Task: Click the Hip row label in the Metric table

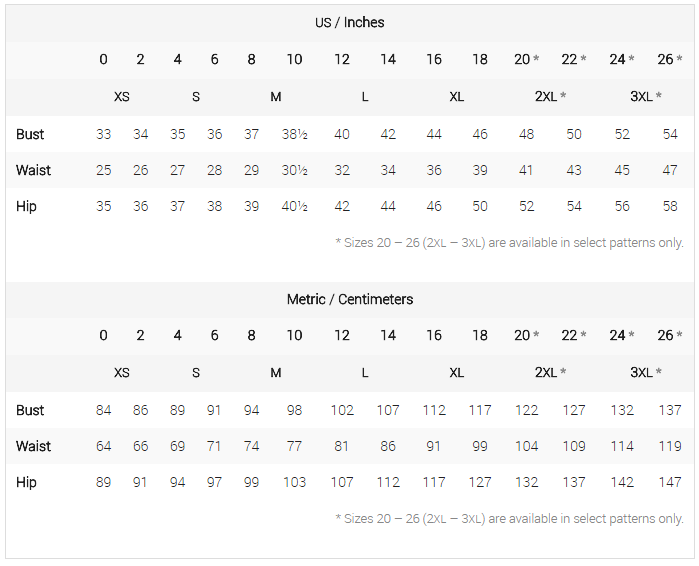Action: [x=26, y=482]
